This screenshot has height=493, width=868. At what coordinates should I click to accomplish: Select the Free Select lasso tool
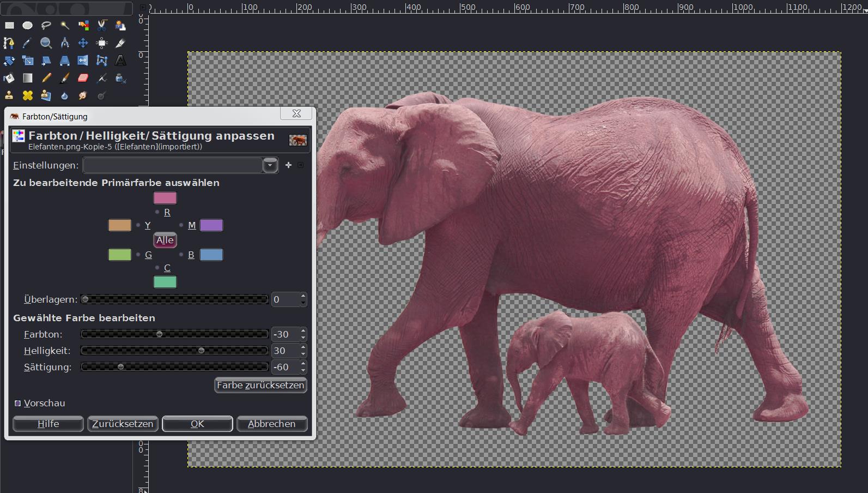(46, 25)
